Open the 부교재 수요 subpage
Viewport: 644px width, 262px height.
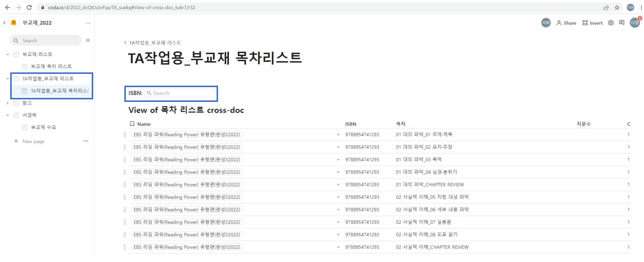tap(43, 127)
